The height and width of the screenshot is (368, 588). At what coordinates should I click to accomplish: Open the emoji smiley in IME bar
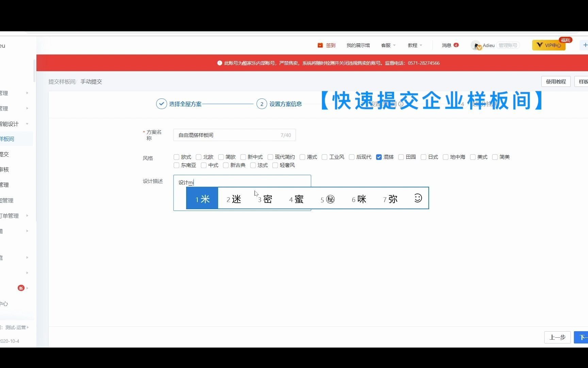tap(418, 198)
